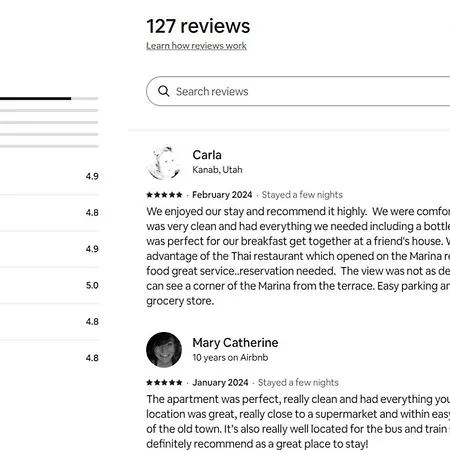Click Mary Catherine's review text paragraph
450x450 pixels.
(298, 421)
